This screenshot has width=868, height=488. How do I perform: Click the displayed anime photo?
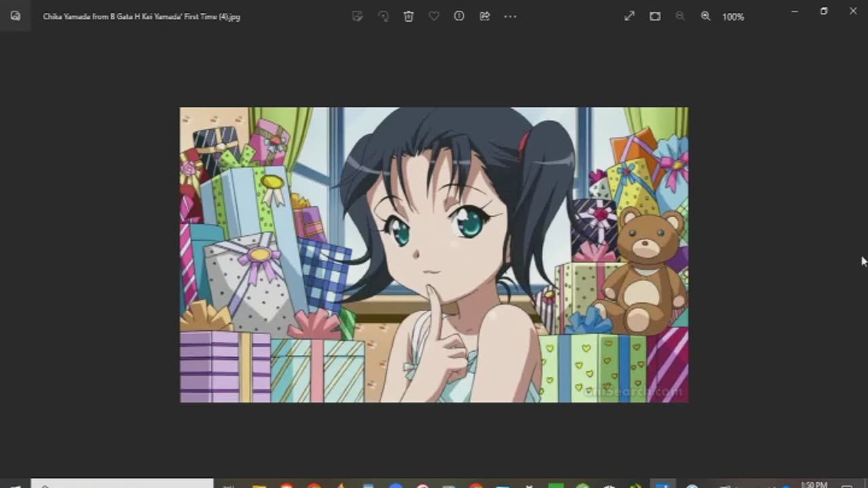coord(434,255)
